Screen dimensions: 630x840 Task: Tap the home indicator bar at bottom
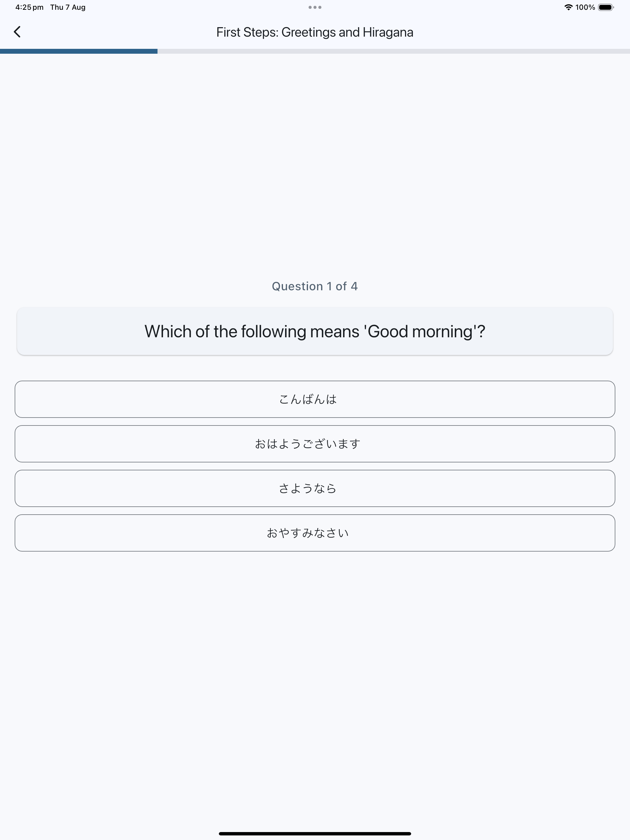pos(315,834)
